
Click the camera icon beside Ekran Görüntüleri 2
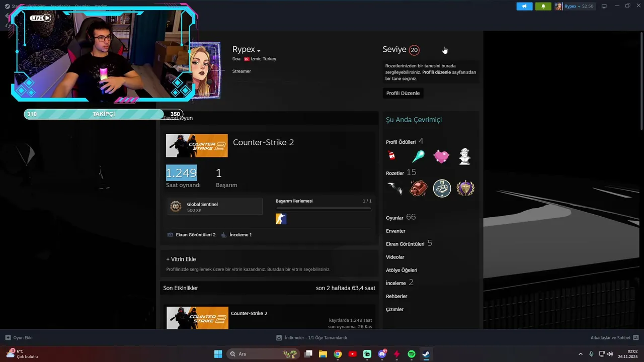click(x=170, y=235)
